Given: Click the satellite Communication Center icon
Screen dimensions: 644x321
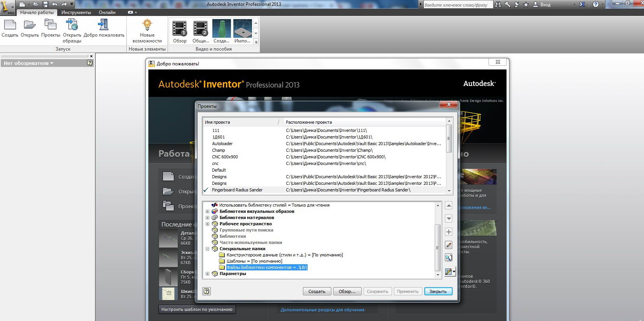Looking at the screenshot, I should click(517, 5).
